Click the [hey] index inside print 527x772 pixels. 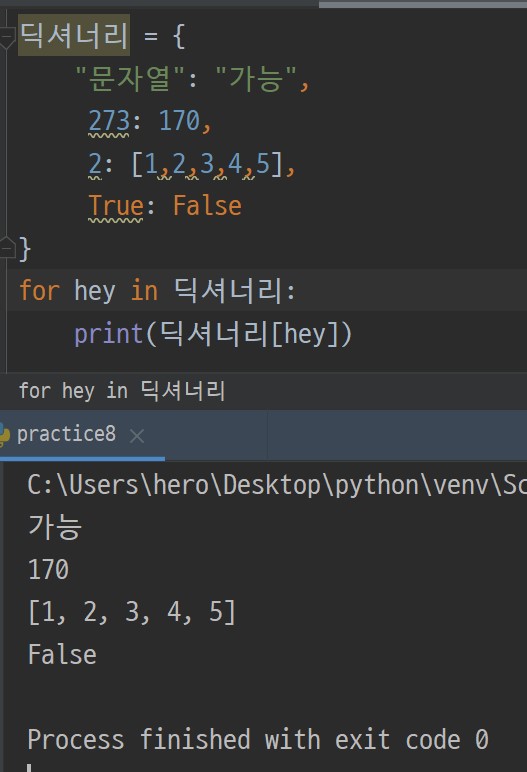tap(305, 334)
